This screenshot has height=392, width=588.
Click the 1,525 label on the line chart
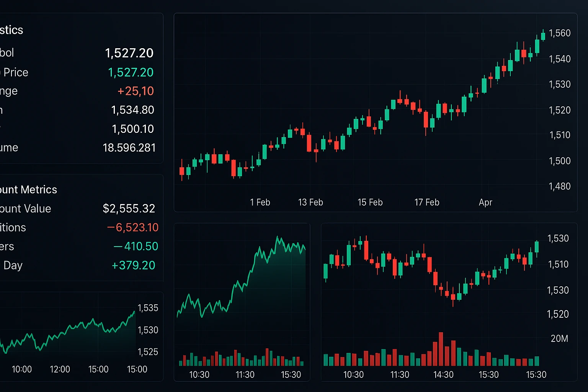coord(148,352)
